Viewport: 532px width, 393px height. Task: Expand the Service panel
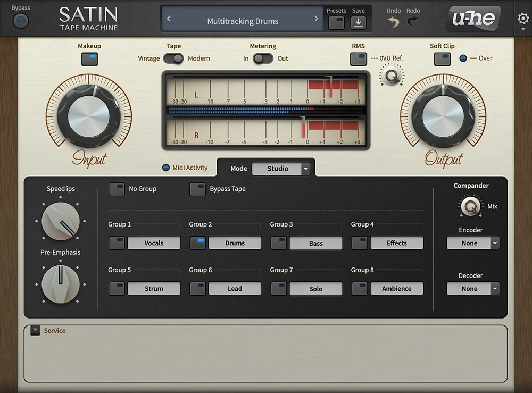click(x=35, y=330)
